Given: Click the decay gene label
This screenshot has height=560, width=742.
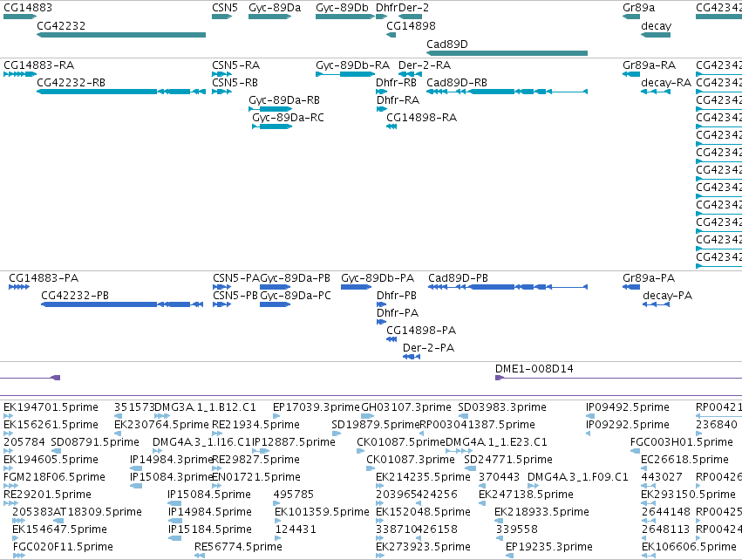Looking at the screenshot, I should coord(656,25).
